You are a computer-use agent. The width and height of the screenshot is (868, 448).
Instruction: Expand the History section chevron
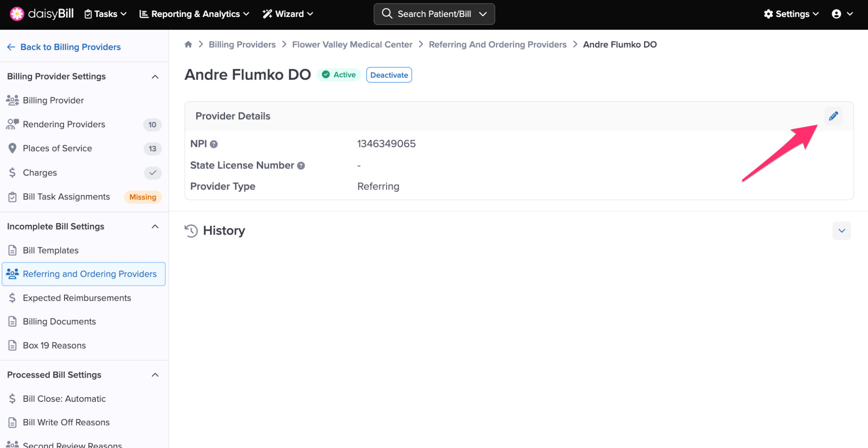coord(841,231)
